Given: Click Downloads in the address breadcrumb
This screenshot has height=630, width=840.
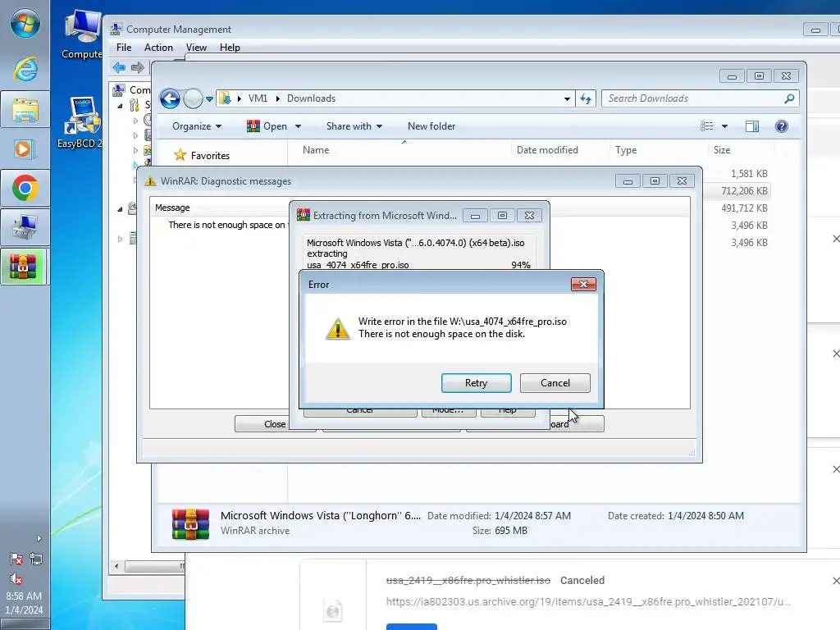Looking at the screenshot, I should (311, 98).
